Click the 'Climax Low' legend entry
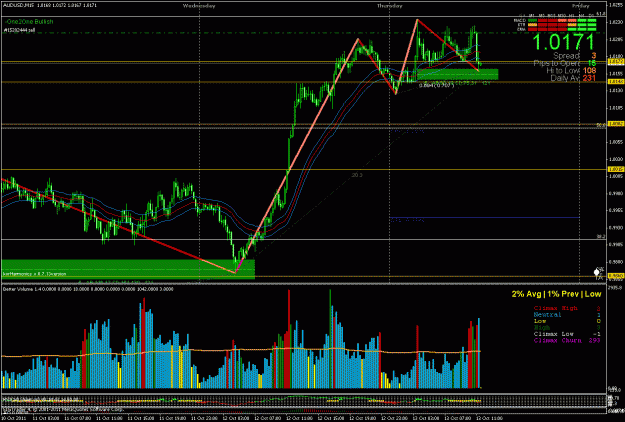The image size is (625, 422). pyautogui.click(x=553, y=334)
